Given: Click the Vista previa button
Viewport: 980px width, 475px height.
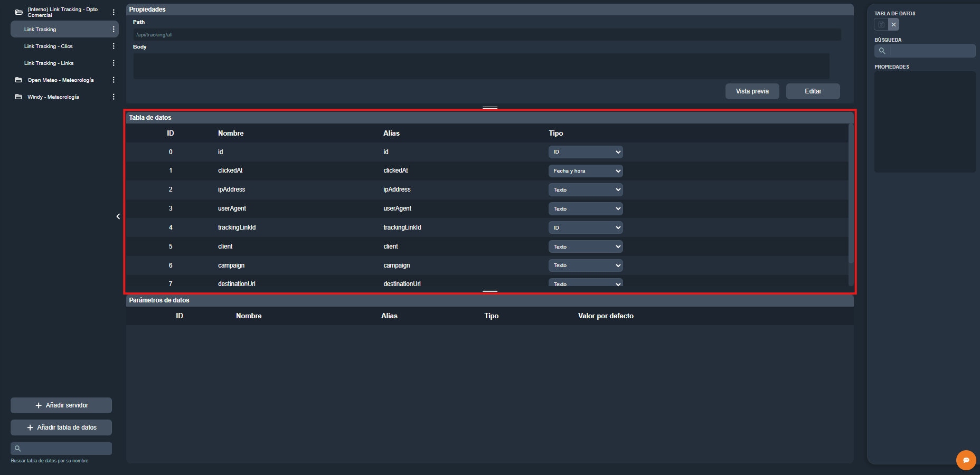Looking at the screenshot, I should 752,91.
